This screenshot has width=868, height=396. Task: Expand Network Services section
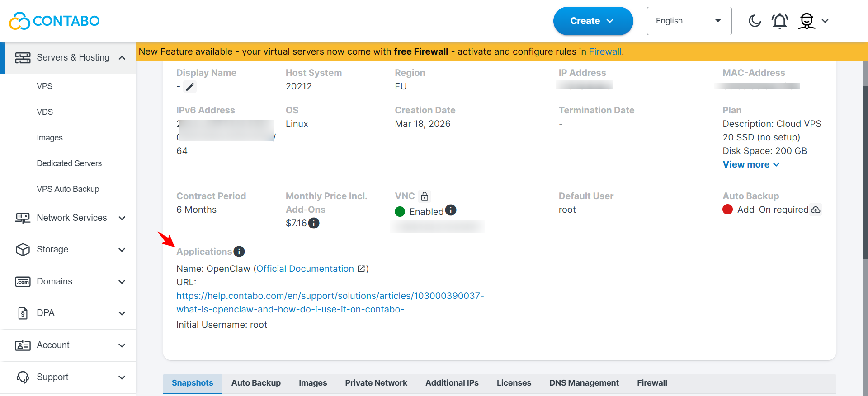click(x=122, y=218)
